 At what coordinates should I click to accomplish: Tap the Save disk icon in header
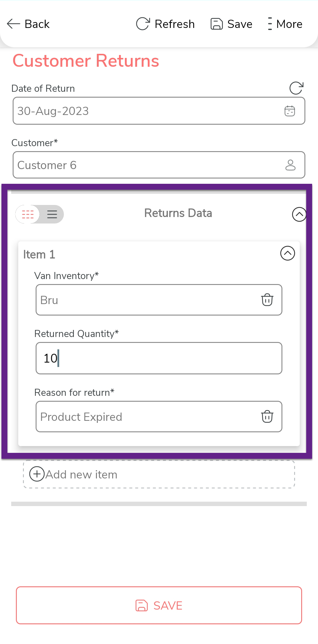tap(217, 24)
